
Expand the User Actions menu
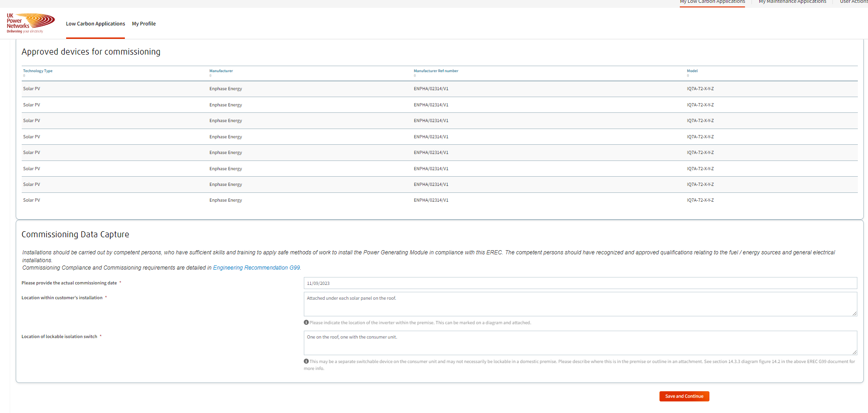point(854,2)
